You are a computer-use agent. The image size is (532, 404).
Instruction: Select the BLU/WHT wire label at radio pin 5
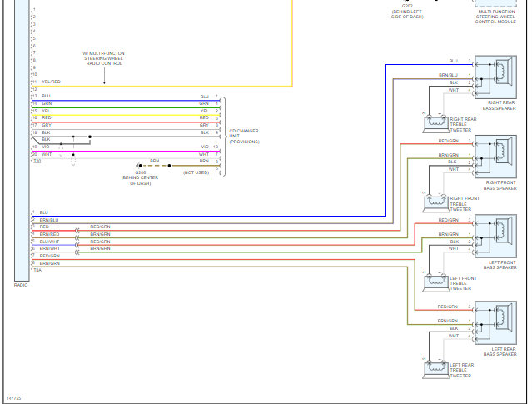click(49, 242)
